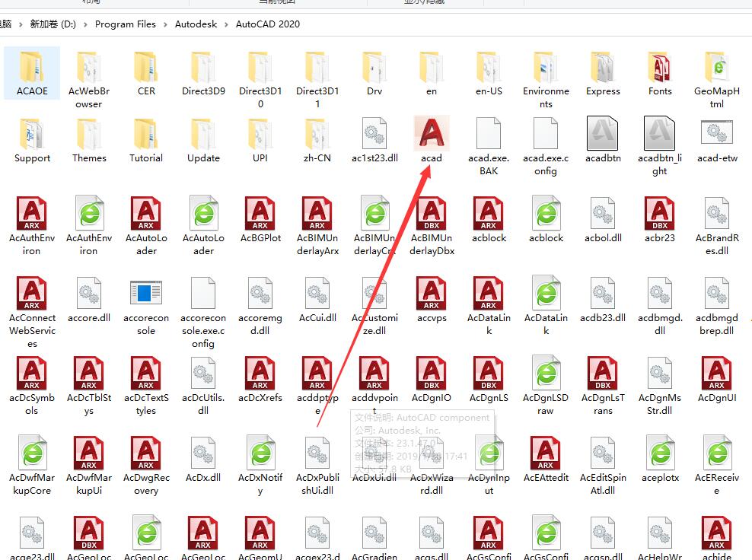Select the AcBIMUnderlayArx file
752x560 pixels.
click(x=317, y=226)
